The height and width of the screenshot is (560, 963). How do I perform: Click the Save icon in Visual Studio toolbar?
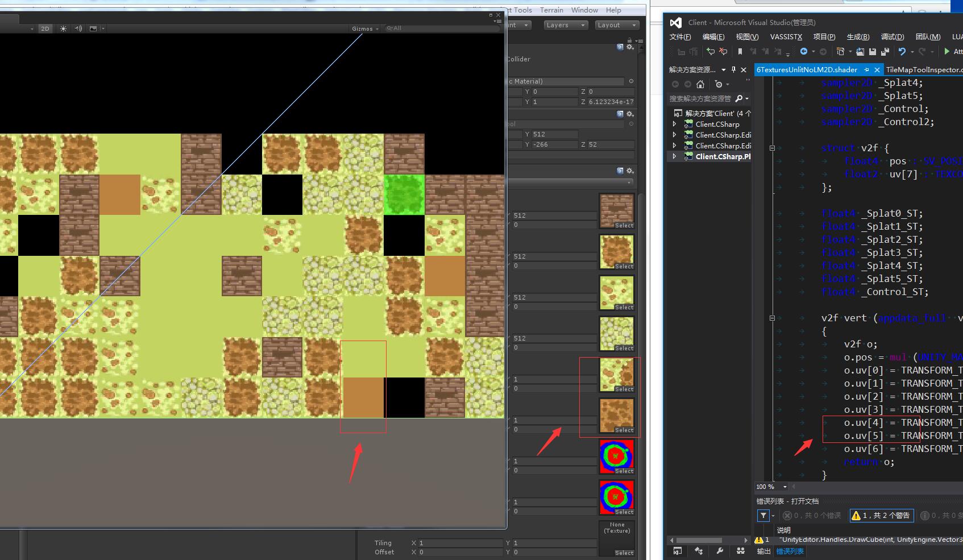873,52
